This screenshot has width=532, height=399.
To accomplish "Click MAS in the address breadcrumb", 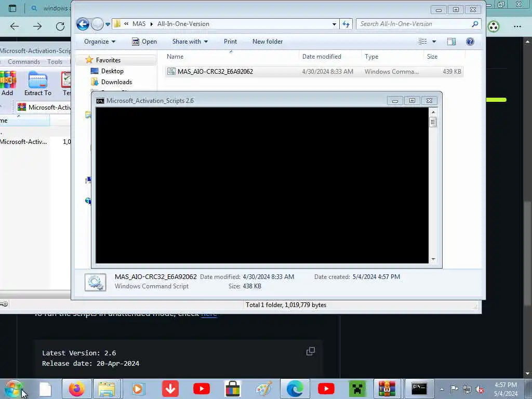I will (139, 24).
